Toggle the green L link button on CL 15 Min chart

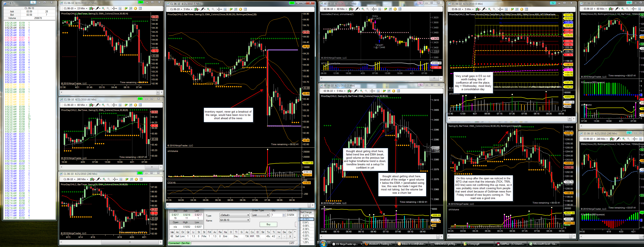tap(141, 2)
